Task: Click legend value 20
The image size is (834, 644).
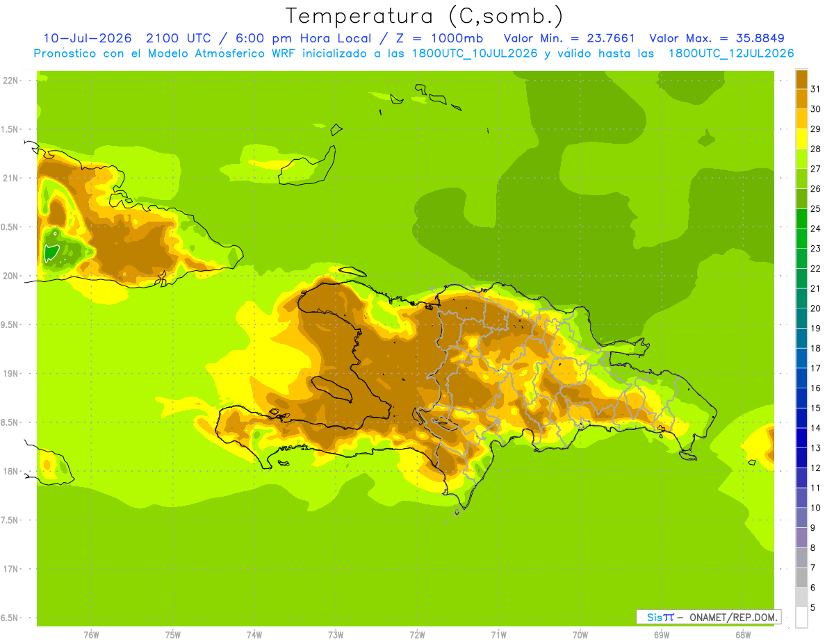Action: point(815,308)
